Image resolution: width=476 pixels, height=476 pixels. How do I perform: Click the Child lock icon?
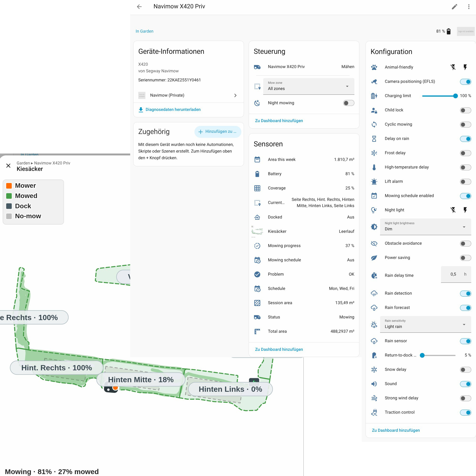tap(374, 110)
